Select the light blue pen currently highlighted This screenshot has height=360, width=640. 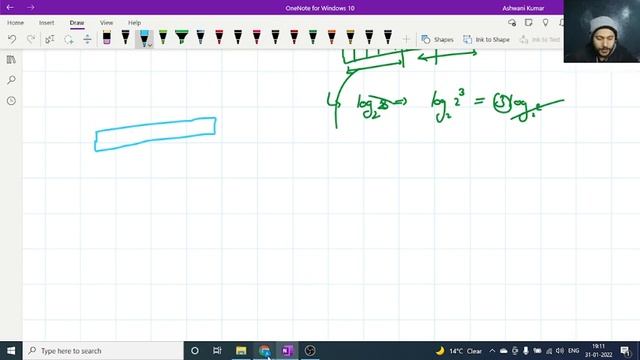point(144,38)
